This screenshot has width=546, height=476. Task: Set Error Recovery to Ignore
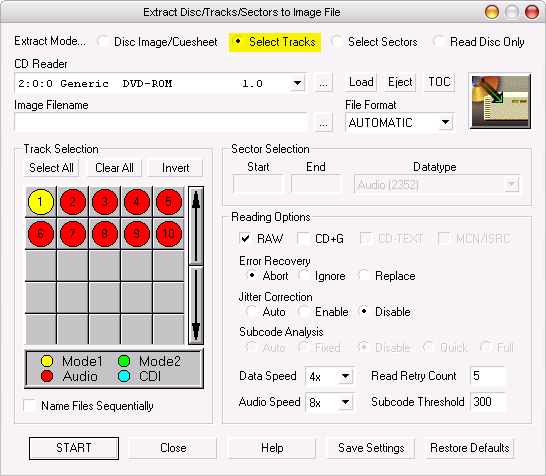coord(304,275)
